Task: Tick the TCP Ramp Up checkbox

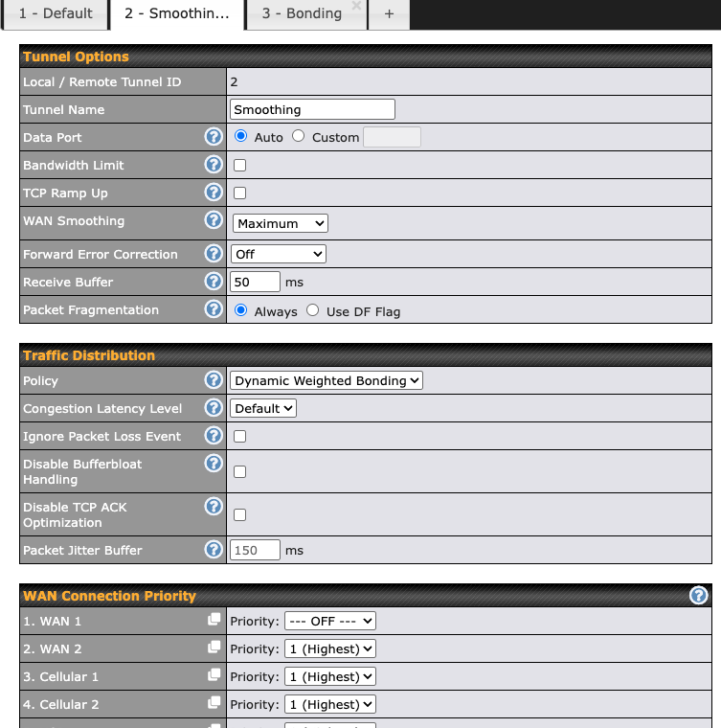Action: (240, 193)
